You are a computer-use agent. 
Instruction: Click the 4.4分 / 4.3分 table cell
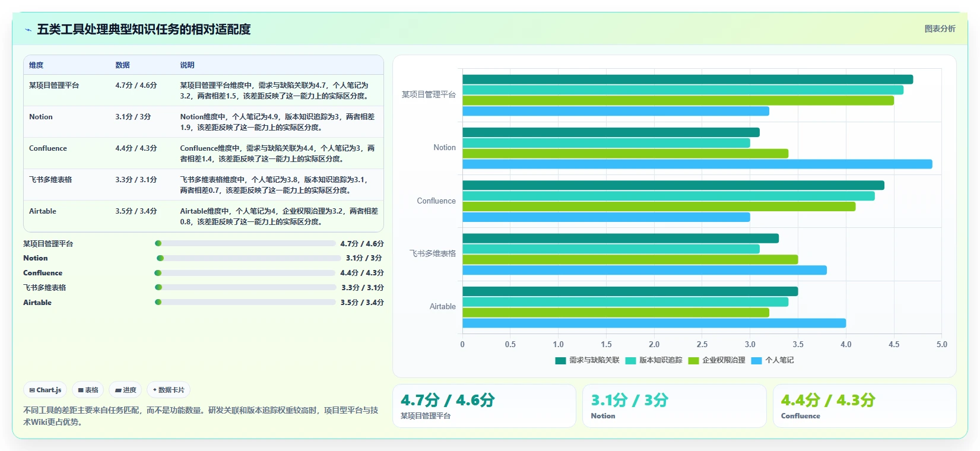[x=136, y=148]
